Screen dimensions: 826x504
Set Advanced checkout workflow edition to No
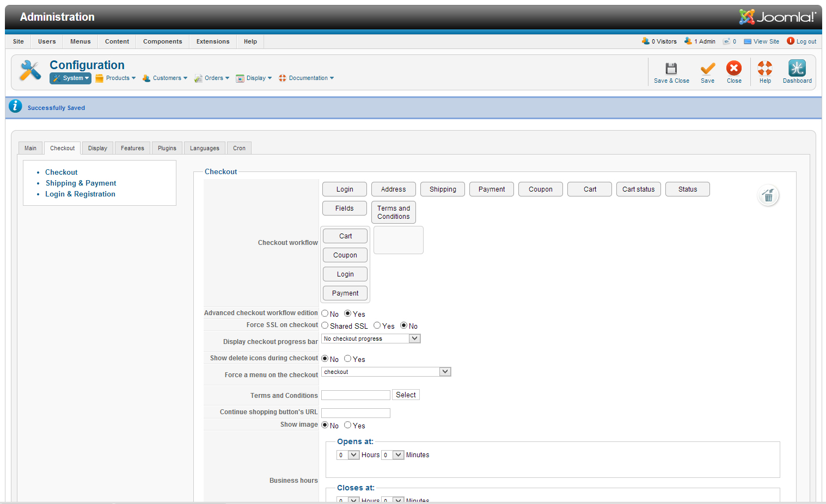click(325, 314)
